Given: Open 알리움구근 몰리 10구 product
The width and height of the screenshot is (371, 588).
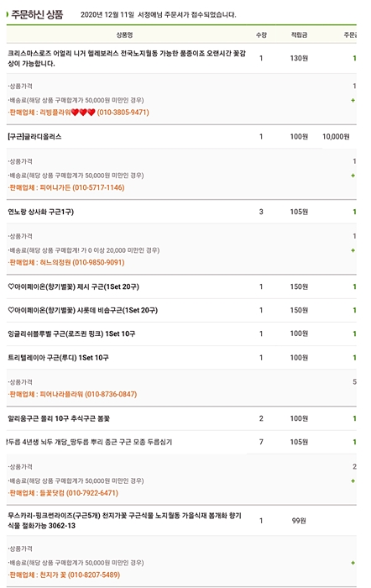Looking at the screenshot, I should [59, 418].
